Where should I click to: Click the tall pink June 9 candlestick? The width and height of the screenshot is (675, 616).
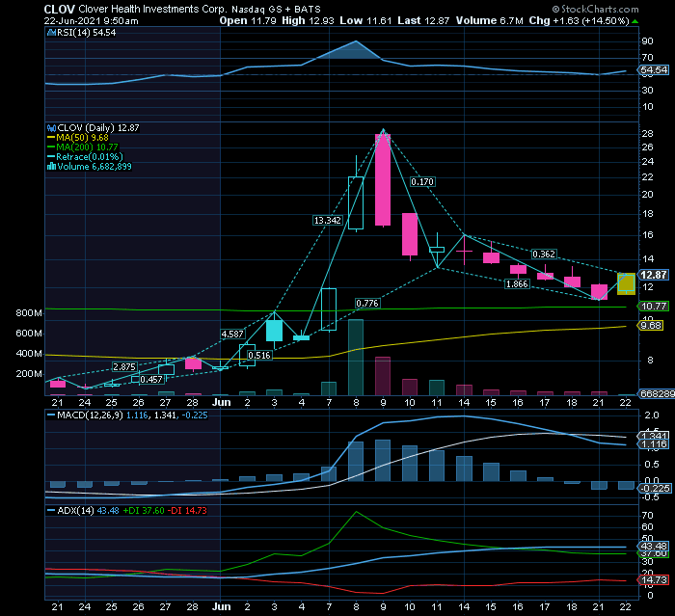383,179
